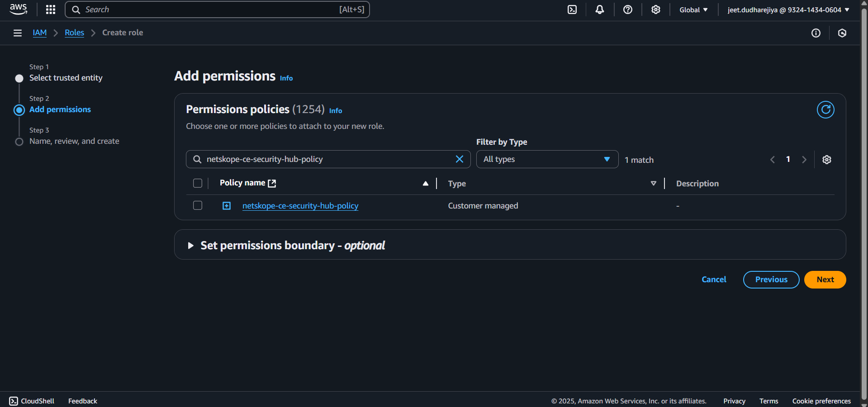
Task: Open the Feedback link in the footer
Action: pos(83,401)
